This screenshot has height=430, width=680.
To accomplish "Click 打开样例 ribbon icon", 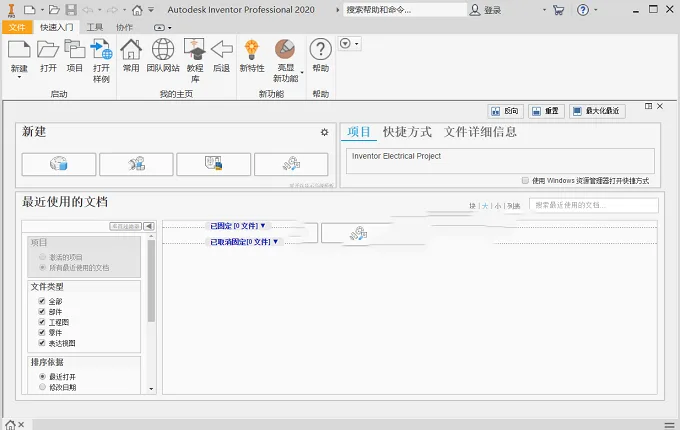I will coord(101,49).
